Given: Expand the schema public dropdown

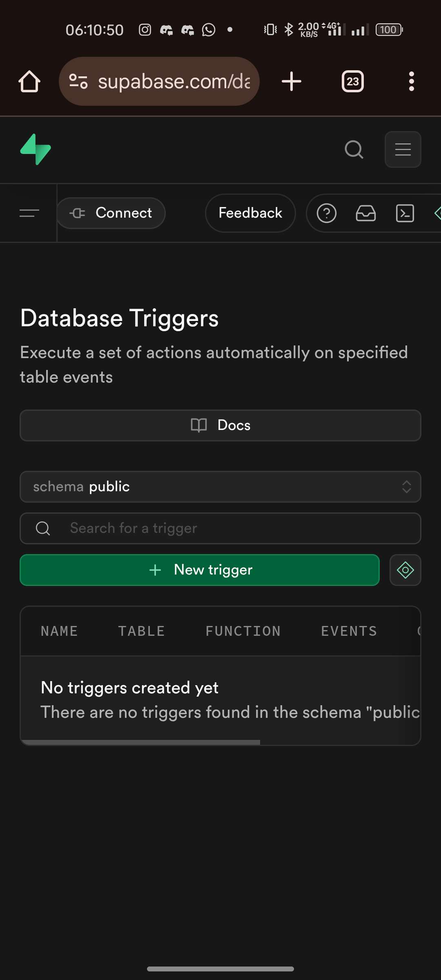Looking at the screenshot, I should [x=220, y=487].
